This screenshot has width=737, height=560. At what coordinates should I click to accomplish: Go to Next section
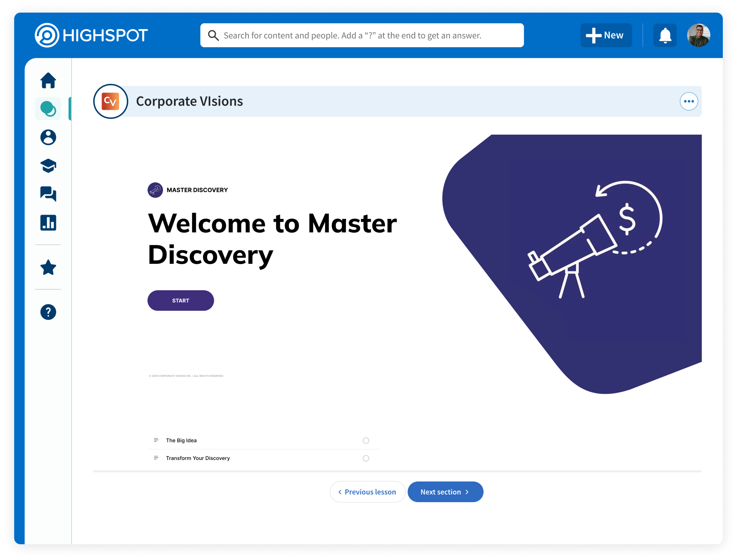coord(445,492)
